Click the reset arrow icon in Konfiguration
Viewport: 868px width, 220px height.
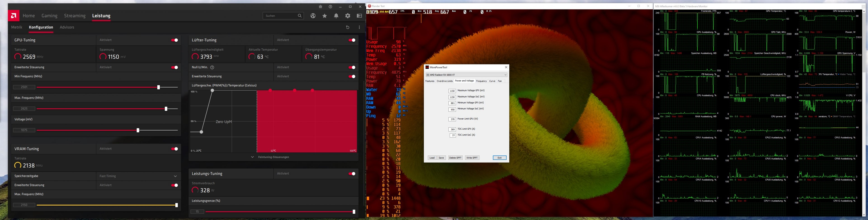click(x=348, y=27)
